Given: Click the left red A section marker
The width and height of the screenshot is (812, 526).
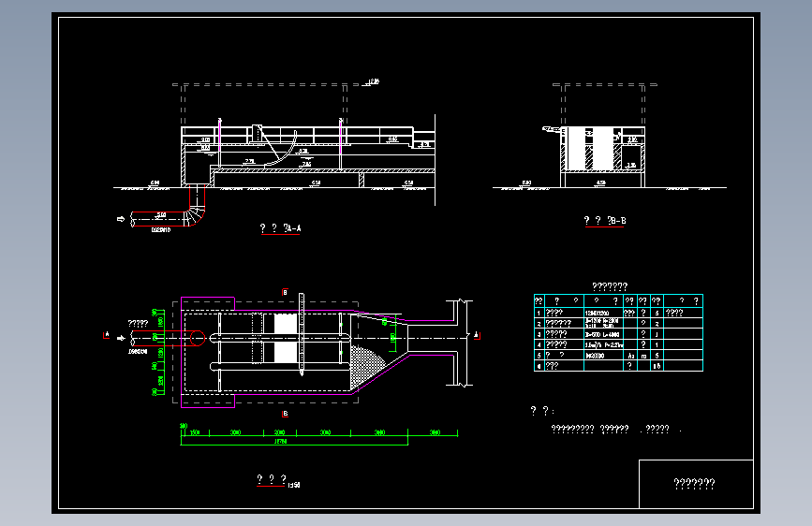Looking at the screenshot, I should coord(107,335).
